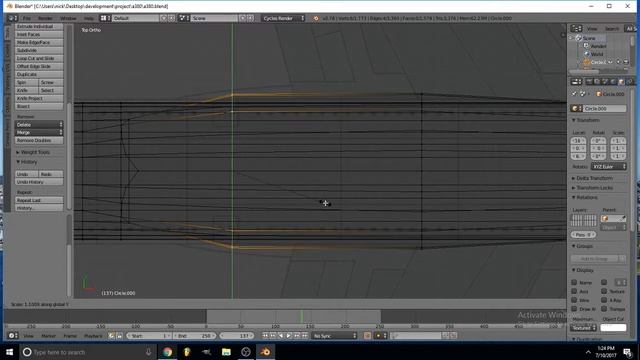The height and width of the screenshot is (360, 640).
Task: Open the Delete dropdown in tool shelf
Action: [x=39, y=124]
